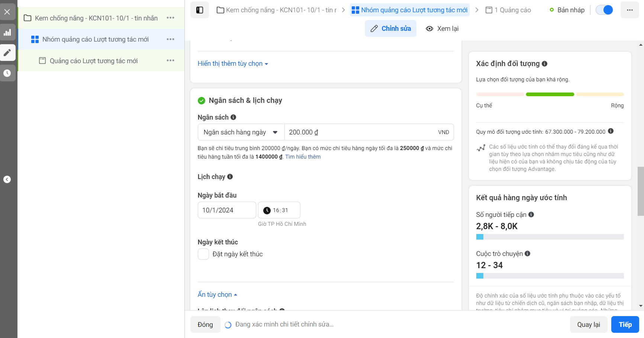Collapse sidebar with the left arrow circle icon
The height and width of the screenshot is (338, 644).
coord(7,179)
